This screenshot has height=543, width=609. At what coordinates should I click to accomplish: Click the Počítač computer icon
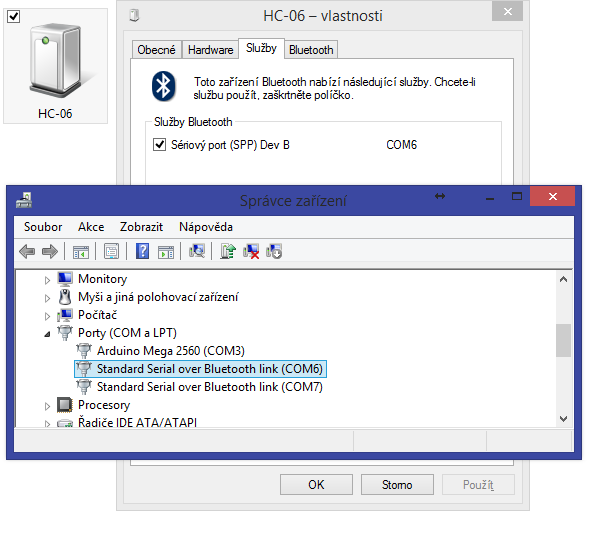tap(65, 315)
